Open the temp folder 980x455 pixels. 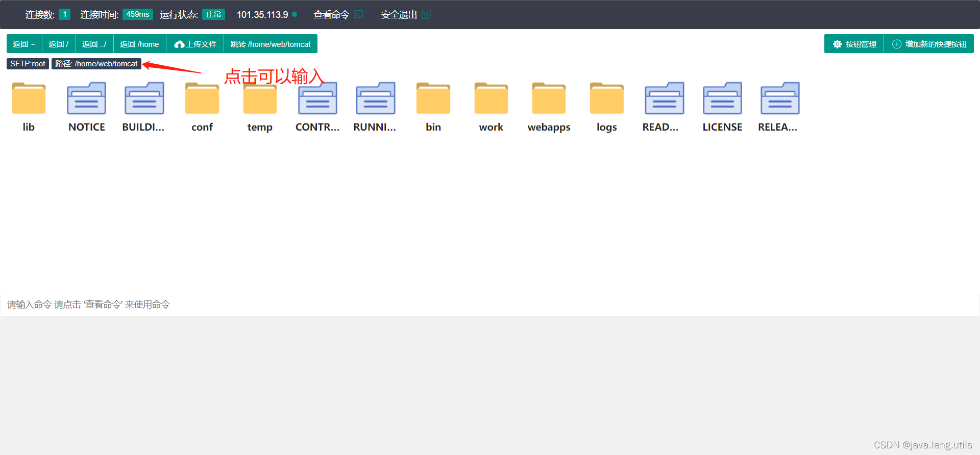tap(260, 98)
